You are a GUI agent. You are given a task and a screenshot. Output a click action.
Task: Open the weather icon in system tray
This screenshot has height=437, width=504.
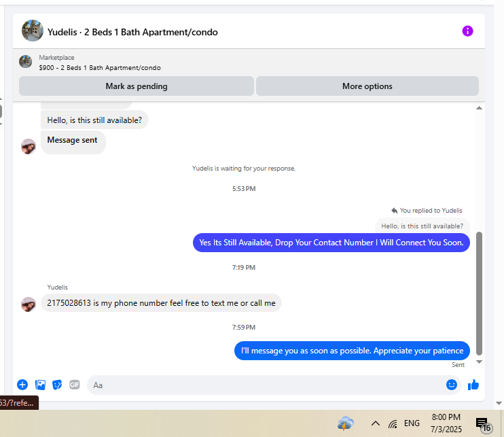pos(346,423)
